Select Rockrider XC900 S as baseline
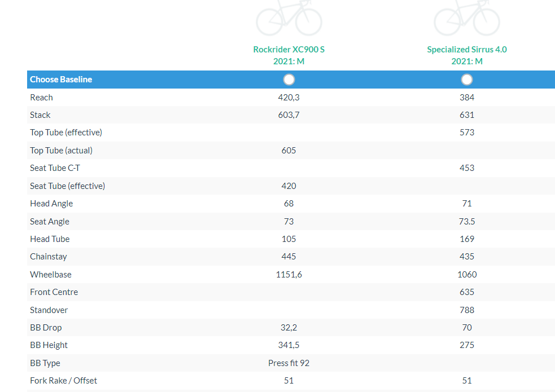The width and height of the screenshot is (555, 392). [x=289, y=80]
